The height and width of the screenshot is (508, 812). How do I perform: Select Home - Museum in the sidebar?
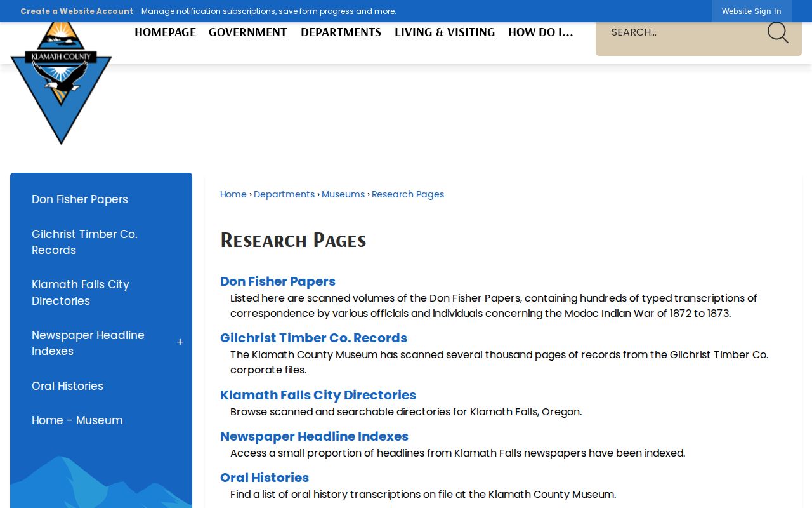[x=77, y=420]
